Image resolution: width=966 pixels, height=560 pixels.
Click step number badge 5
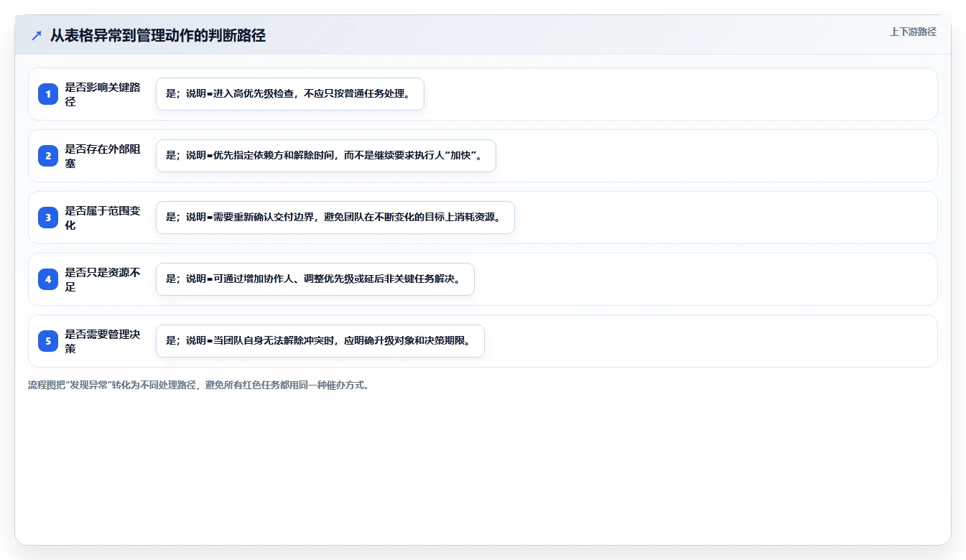48,341
